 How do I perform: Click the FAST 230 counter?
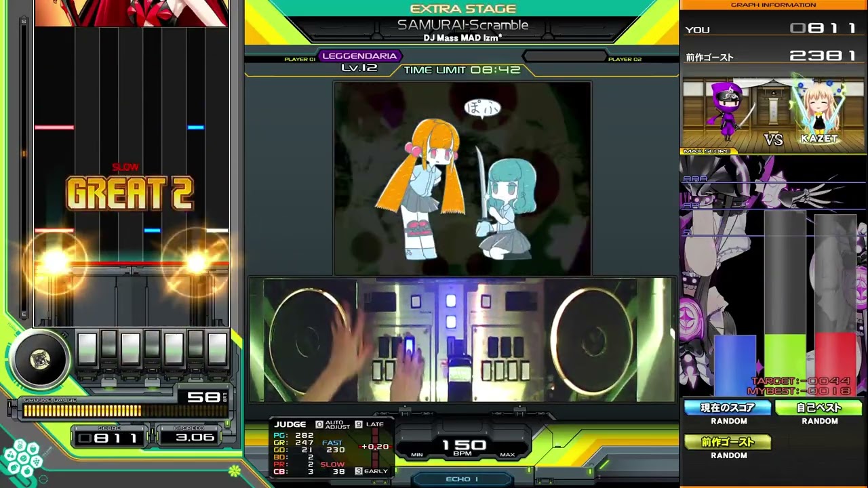pyautogui.click(x=334, y=447)
